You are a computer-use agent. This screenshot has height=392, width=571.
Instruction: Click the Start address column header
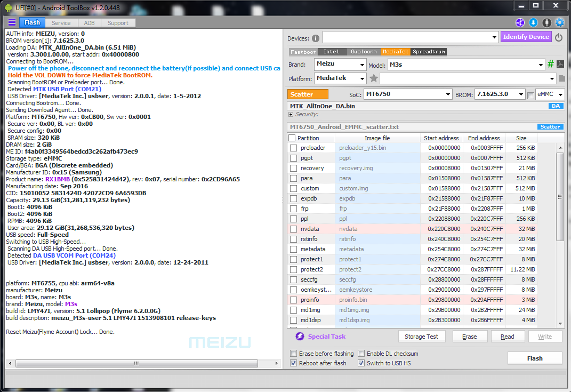pyautogui.click(x=441, y=138)
